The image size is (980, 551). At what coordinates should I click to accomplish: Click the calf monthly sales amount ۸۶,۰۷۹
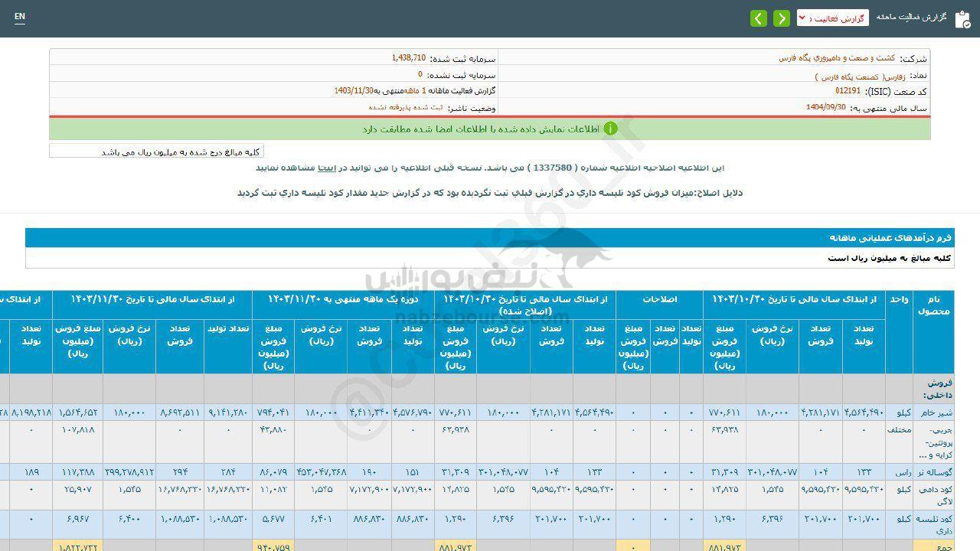[273, 472]
